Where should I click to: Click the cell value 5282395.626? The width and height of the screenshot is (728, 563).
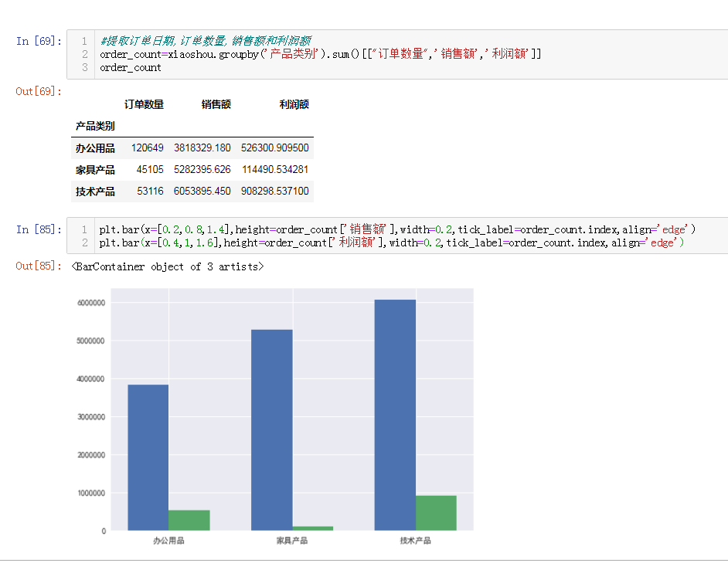202,169
